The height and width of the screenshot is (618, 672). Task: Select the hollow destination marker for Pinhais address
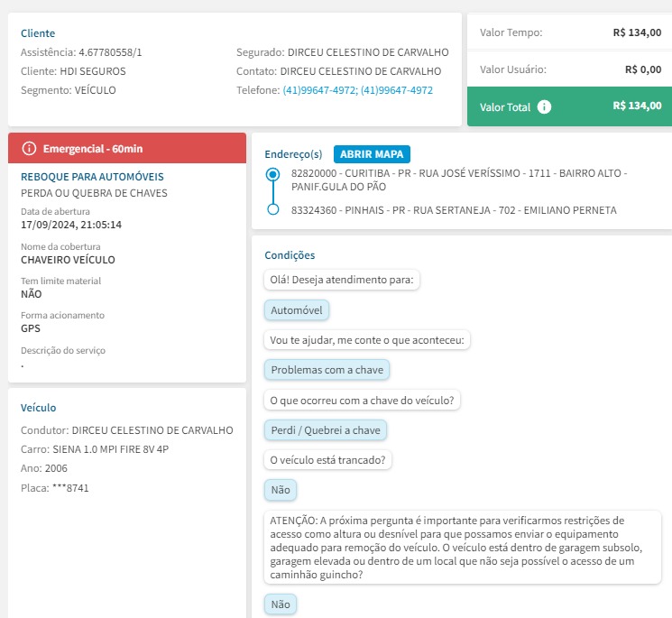pos(272,210)
